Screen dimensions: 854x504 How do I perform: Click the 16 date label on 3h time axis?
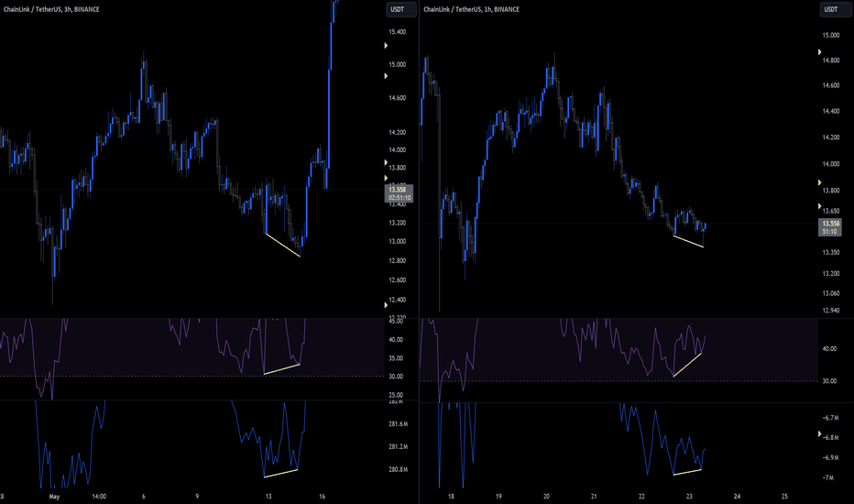322,497
